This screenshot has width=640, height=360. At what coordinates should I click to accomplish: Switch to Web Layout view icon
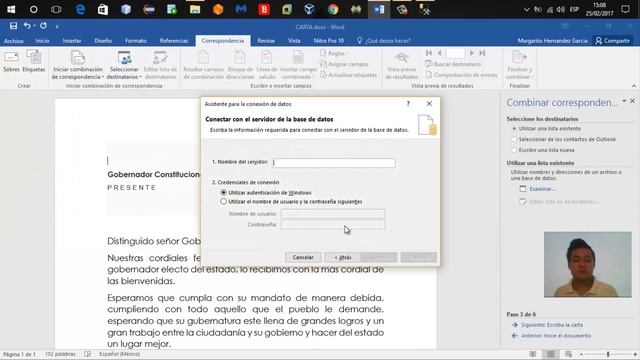click(569, 354)
